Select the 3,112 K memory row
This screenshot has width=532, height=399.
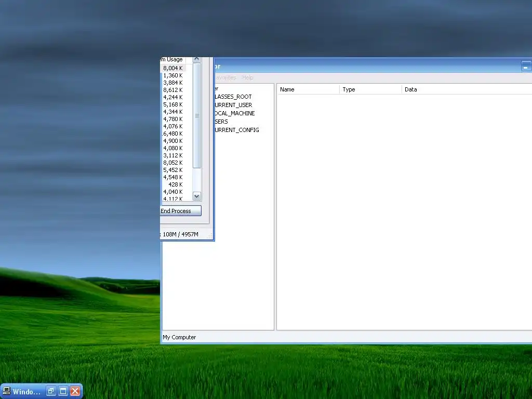click(x=173, y=155)
